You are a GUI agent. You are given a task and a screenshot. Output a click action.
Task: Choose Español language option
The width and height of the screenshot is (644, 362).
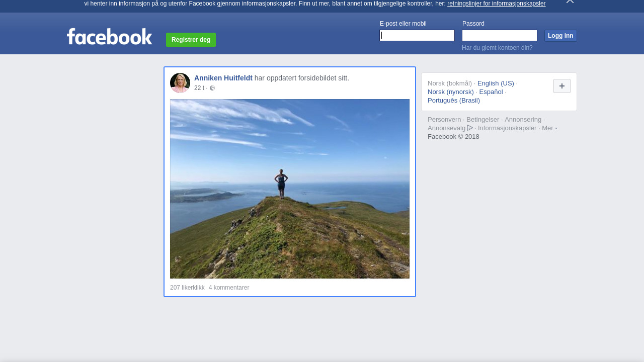pos(491,92)
